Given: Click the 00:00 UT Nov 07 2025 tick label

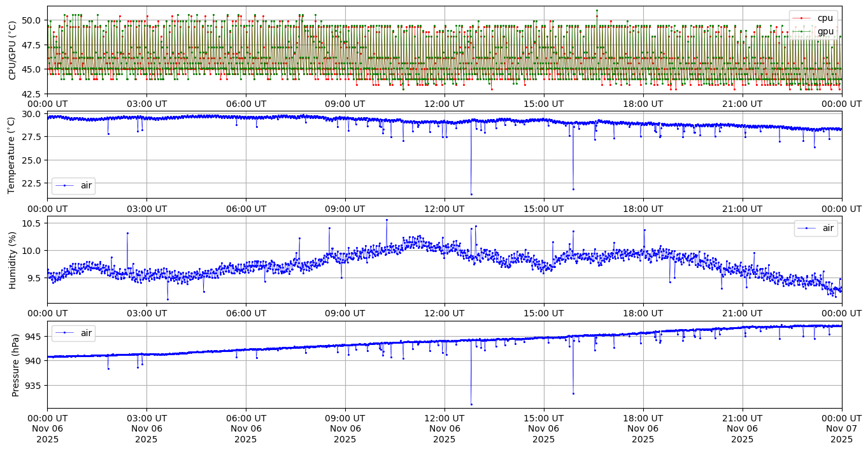Looking at the screenshot, I should [841, 428].
